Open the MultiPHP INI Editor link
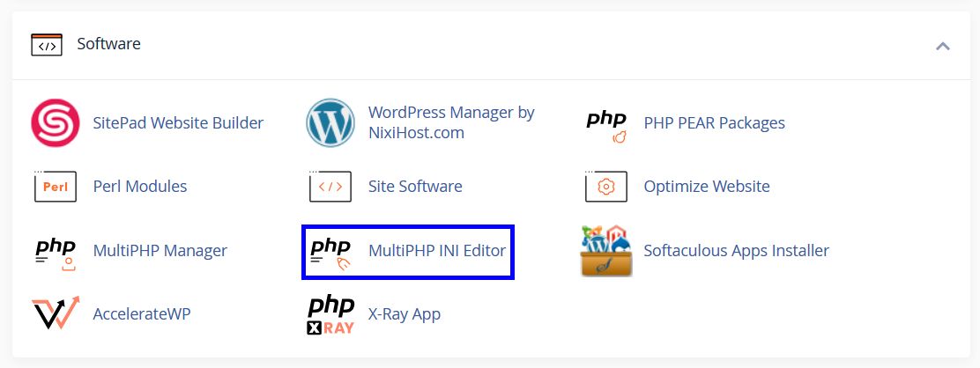This screenshot has height=368, width=980. [437, 251]
